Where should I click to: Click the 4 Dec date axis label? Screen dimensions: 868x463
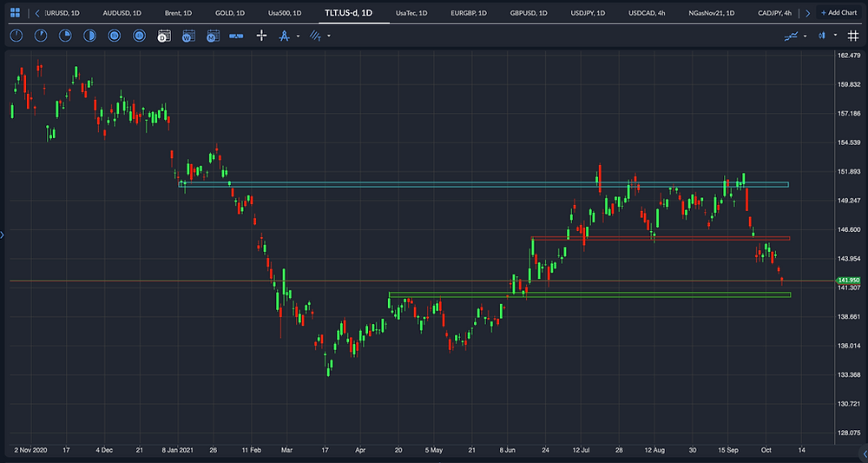[x=104, y=450]
